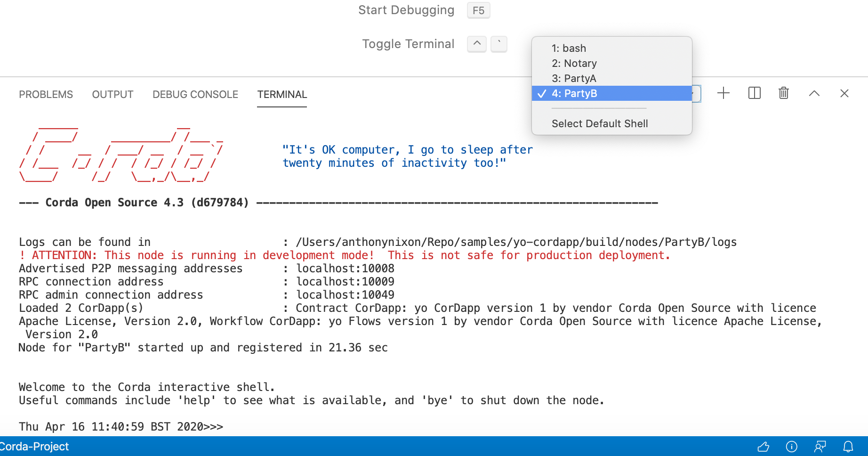Click the backtick key hint for Toggle Terminal
Viewport: 868px width, 456px height.
pyautogui.click(x=499, y=44)
